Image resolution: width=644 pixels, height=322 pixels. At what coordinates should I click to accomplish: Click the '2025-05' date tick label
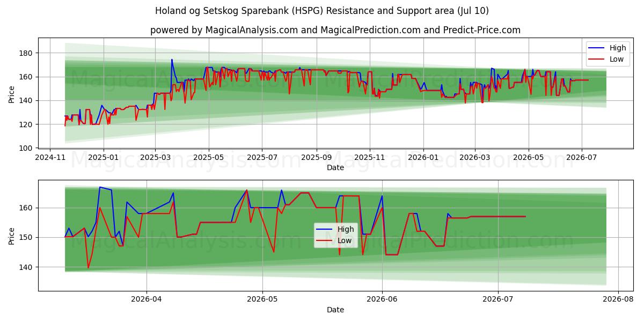[209, 158]
